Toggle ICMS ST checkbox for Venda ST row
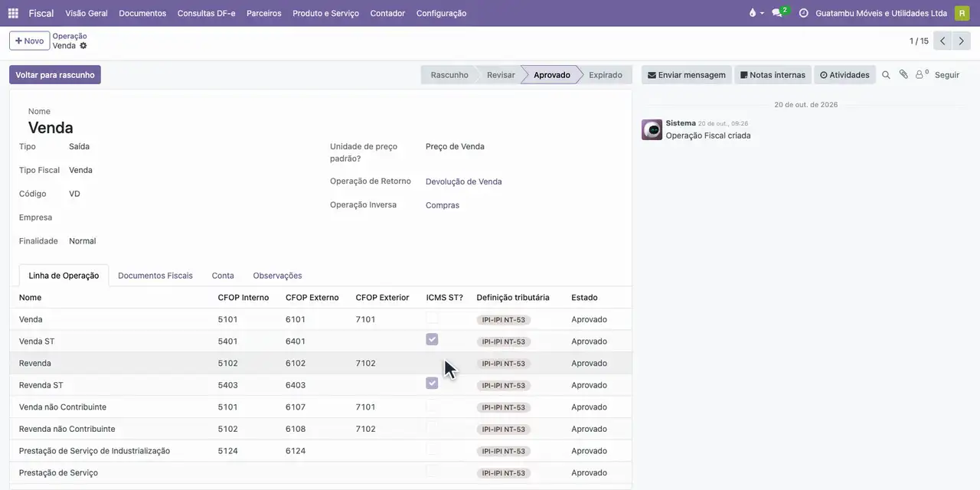 433,340
